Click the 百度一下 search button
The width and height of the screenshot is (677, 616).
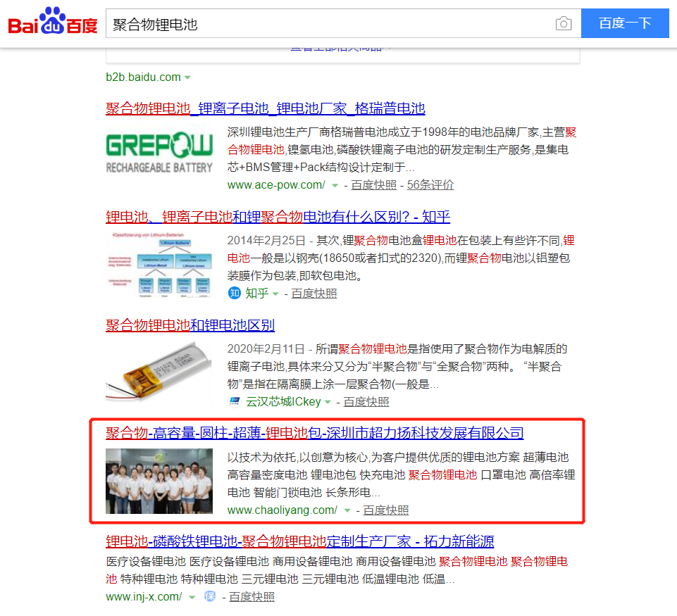coord(625,23)
